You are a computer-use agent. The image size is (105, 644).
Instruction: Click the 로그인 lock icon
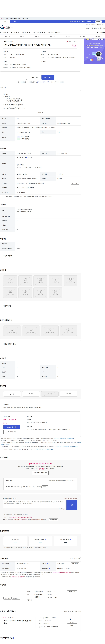(x=85, y=28)
